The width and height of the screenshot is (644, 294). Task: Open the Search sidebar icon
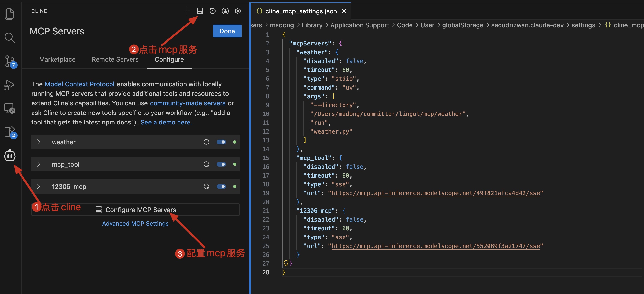coord(10,37)
